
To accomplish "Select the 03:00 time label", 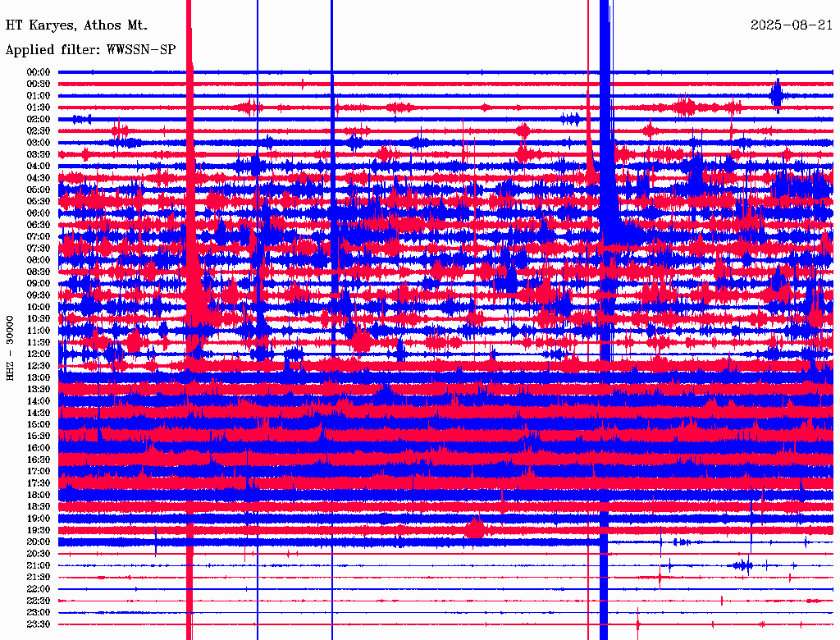I will 39,143.
